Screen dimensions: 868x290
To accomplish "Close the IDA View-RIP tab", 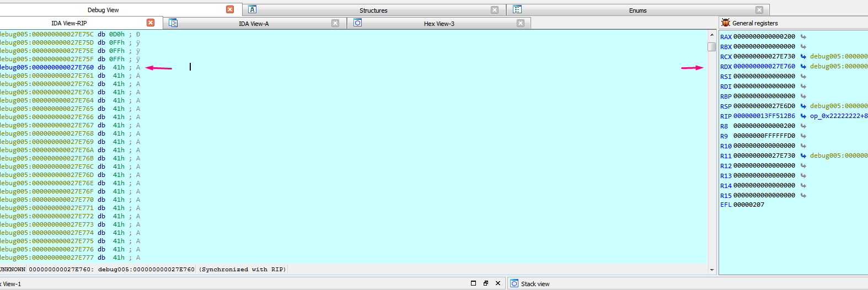I will click(x=151, y=23).
